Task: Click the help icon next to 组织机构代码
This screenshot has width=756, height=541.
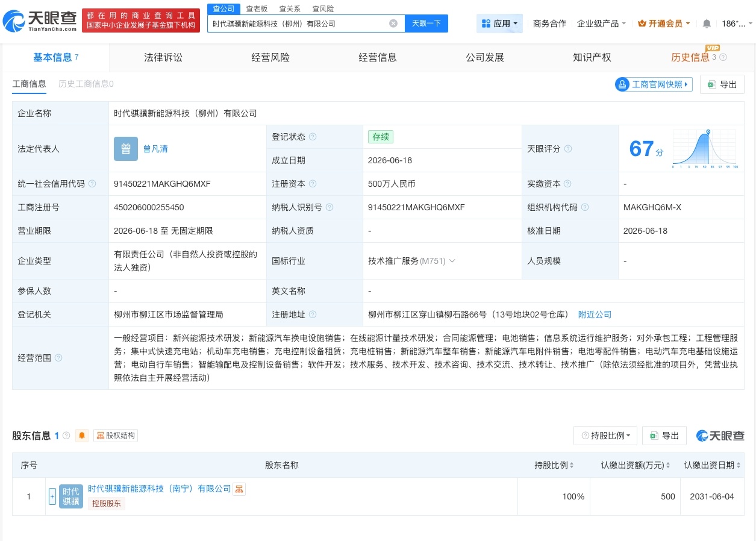Action: click(x=585, y=207)
